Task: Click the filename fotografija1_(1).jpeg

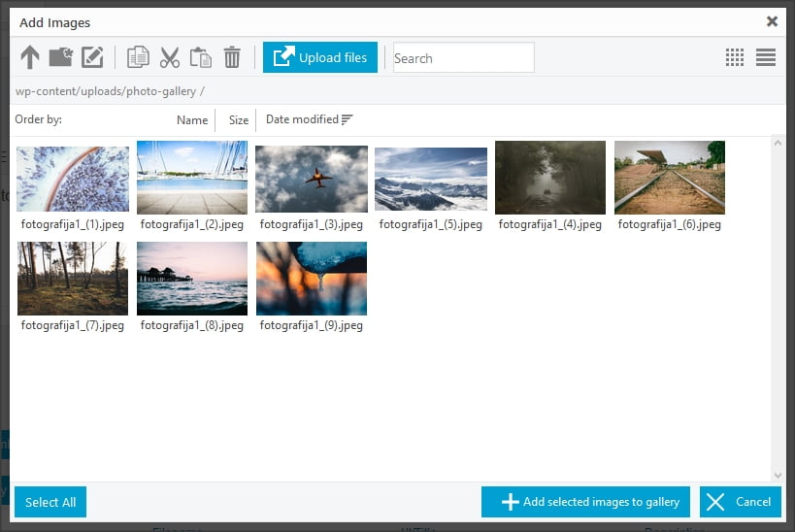Action: (73, 224)
